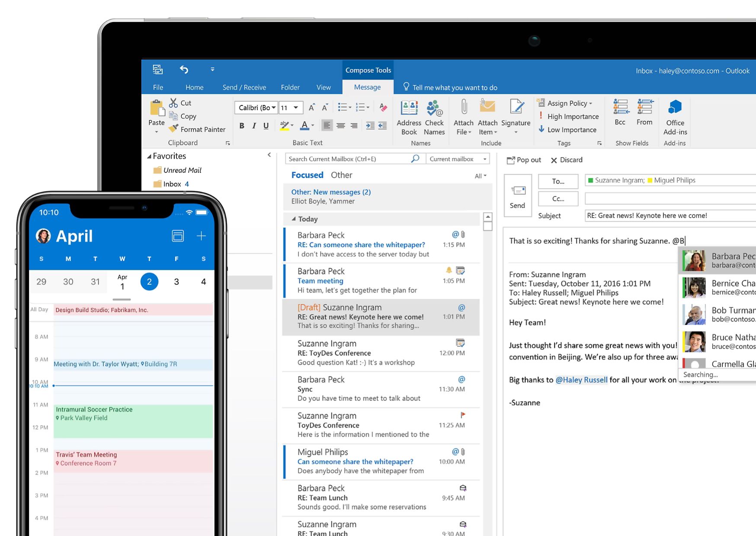Click the Cut scissors icon

(x=173, y=102)
